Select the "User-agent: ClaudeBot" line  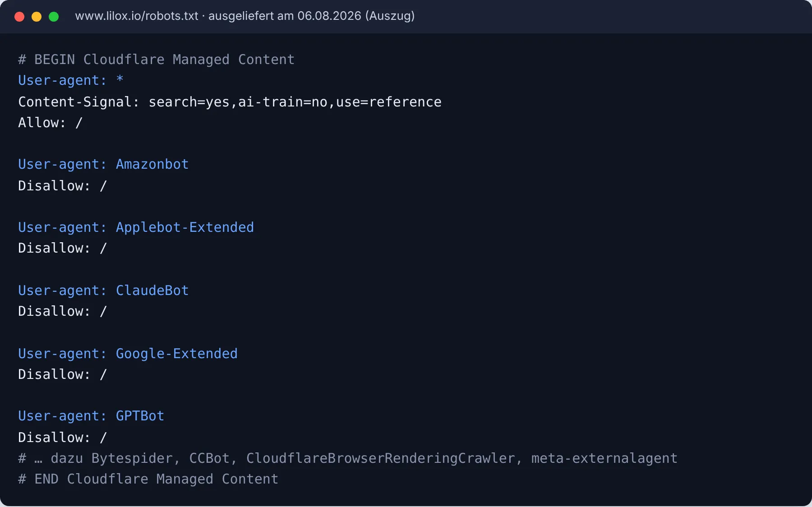tap(103, 290)
